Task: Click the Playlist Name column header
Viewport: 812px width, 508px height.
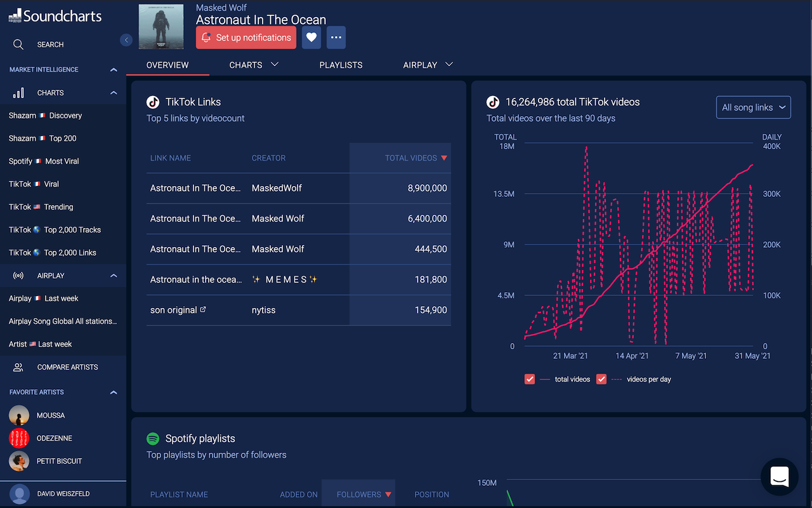Action: (x=179, y=494)
